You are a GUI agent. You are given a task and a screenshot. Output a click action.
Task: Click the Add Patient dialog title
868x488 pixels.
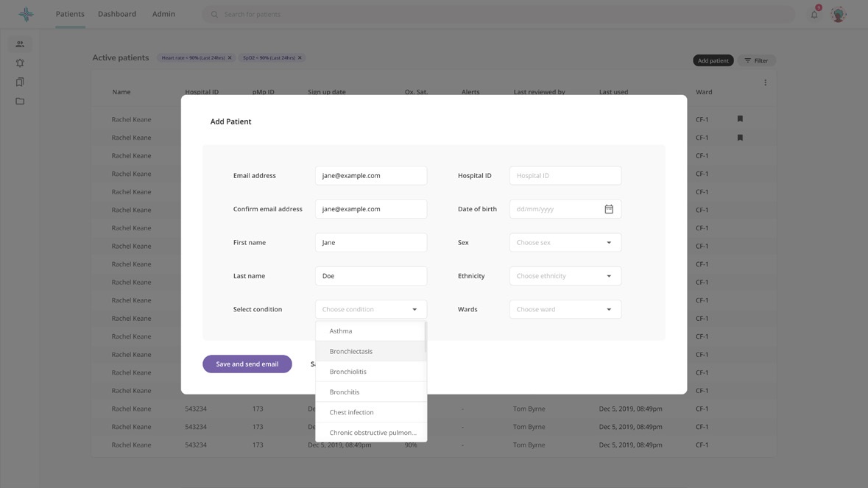231,121
